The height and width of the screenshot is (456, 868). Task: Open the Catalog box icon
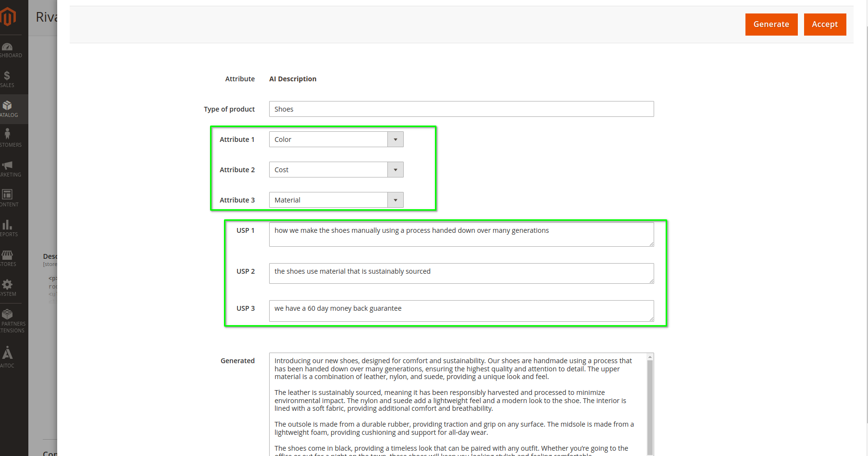[7, 105]
